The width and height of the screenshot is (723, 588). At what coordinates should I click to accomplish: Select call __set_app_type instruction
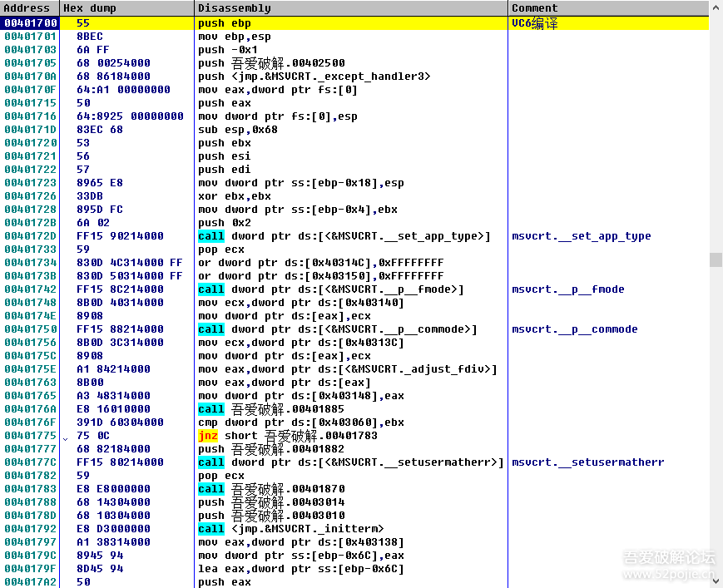344,236
